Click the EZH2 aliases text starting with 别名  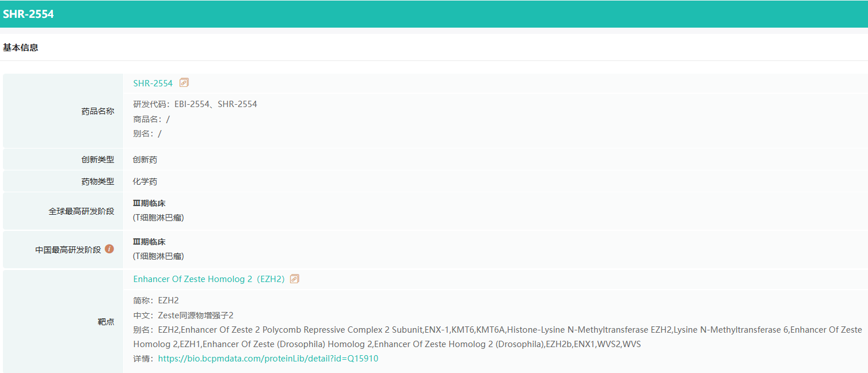[x=498, y=337]
